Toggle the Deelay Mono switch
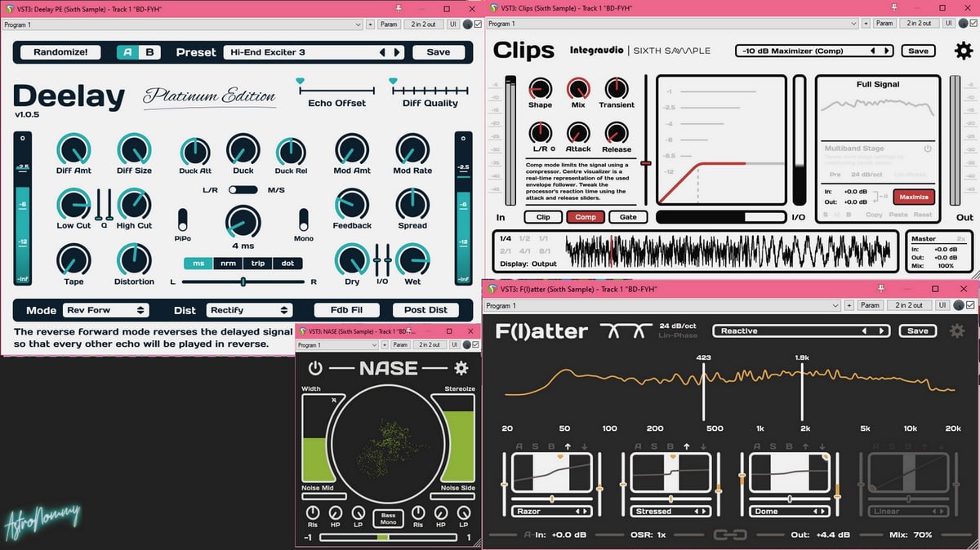Image resolution: width=980 pixels, height=550 pixels. coord(304,219)
